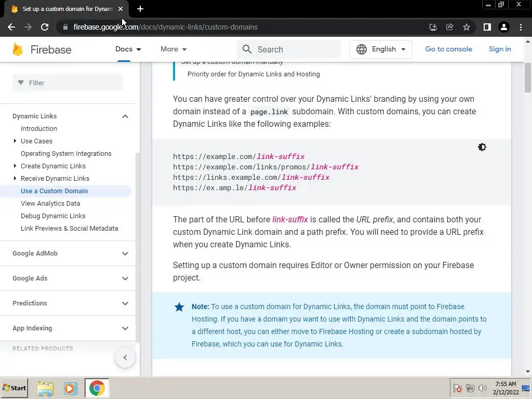
Task: Click the search magnifier icon
Action: point(247,49)
